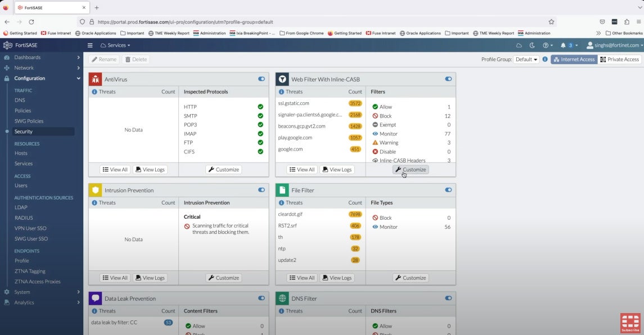Image resolution: width=644 pixels, height=335 pixels.
Task: Go back with browser back arrow
Action: pos(7,22)
